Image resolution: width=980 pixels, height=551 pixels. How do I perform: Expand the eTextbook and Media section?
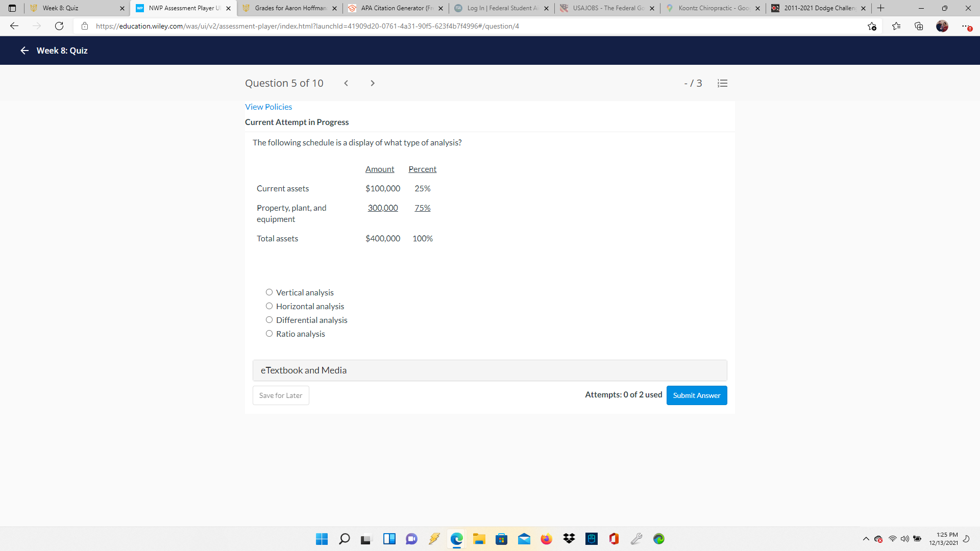(304, 370)
